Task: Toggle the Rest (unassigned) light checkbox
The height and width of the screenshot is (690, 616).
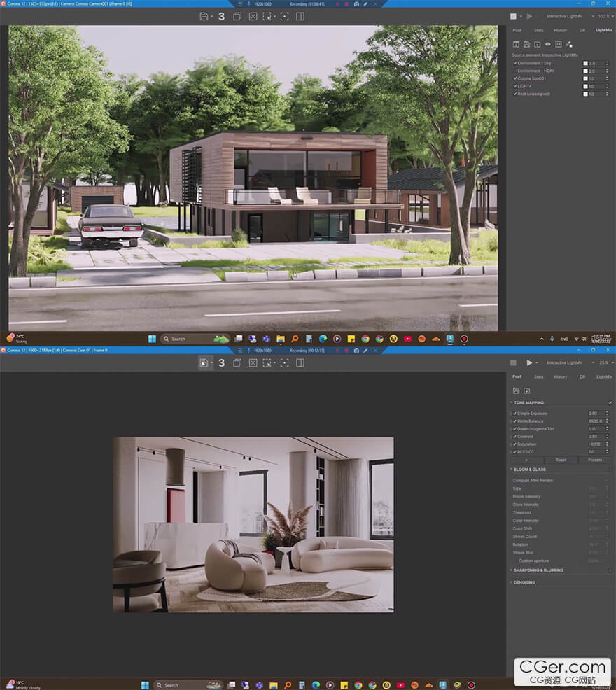Action: (515, 94)
